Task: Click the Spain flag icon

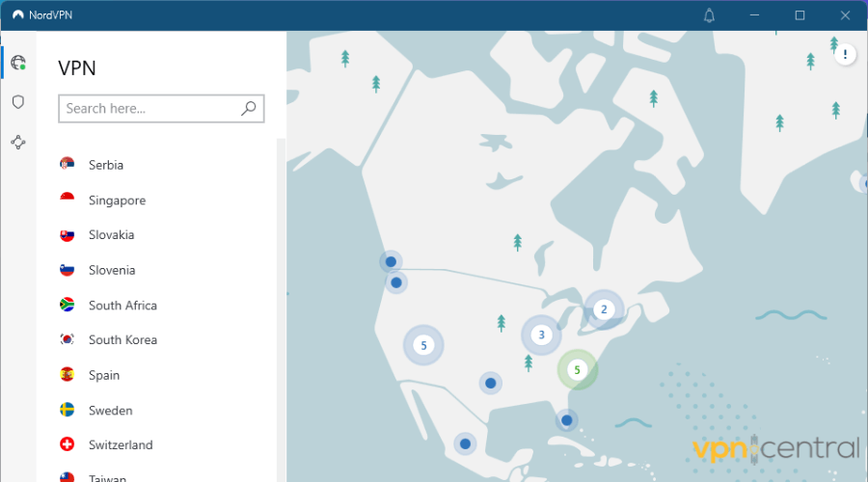Action: (67, 375)
